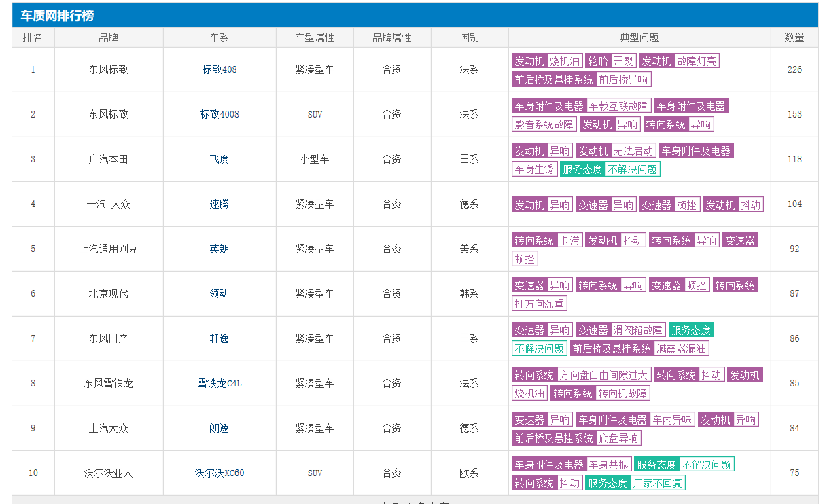Open the 标致4008 car series link

(220, 114)
